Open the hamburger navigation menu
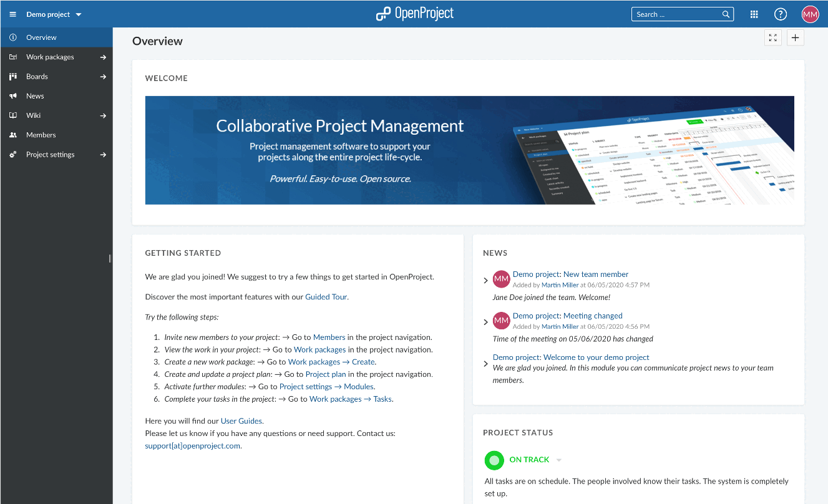828x504 pixels. [x=12, y=14]
